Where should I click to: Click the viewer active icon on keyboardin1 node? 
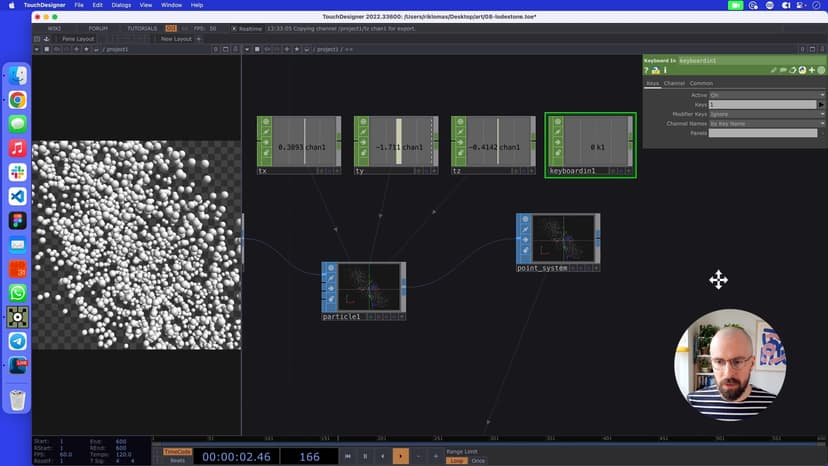click(559, 120)
